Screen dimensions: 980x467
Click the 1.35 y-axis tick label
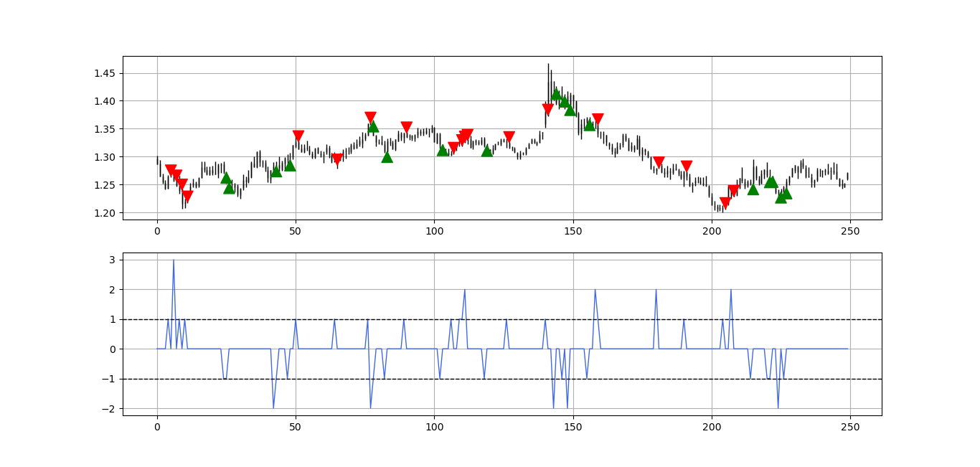[x=106, y=129]
